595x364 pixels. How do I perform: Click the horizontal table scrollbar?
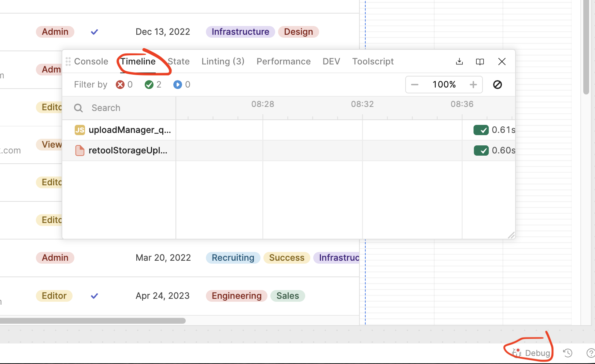[x=92, y=321]
